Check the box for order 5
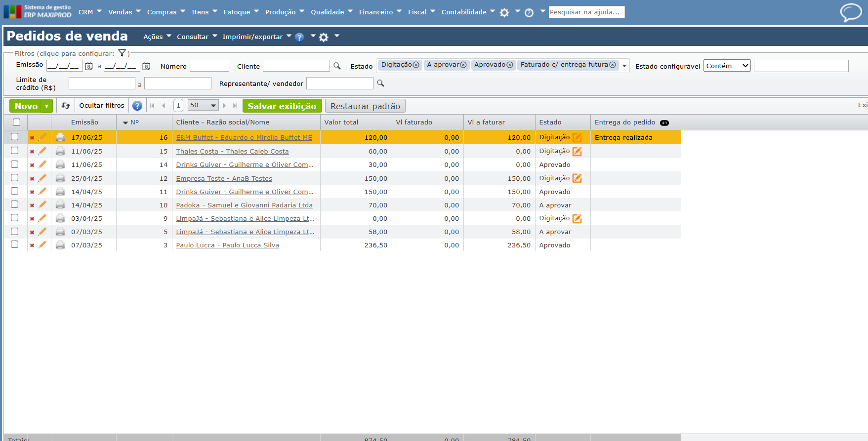This screenshot has height=441, width=868. pyautogui.click(x=15, y=231)
